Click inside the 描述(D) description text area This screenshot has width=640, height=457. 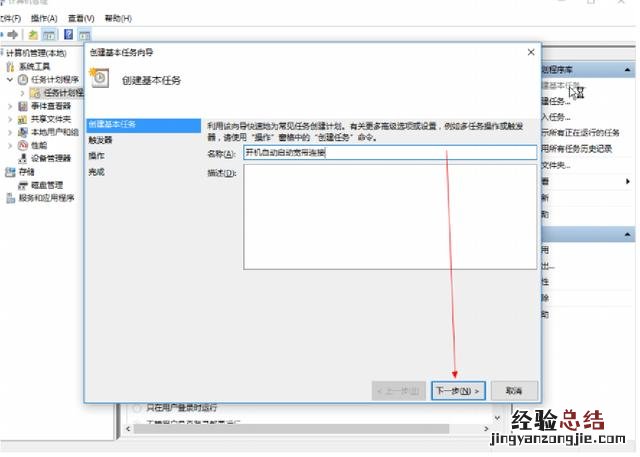coord(390,217)
